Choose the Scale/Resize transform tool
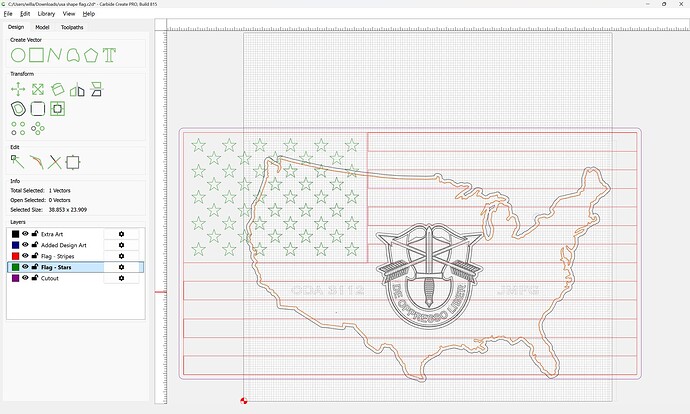Viewport: 690px width, 414px height. 38,89
